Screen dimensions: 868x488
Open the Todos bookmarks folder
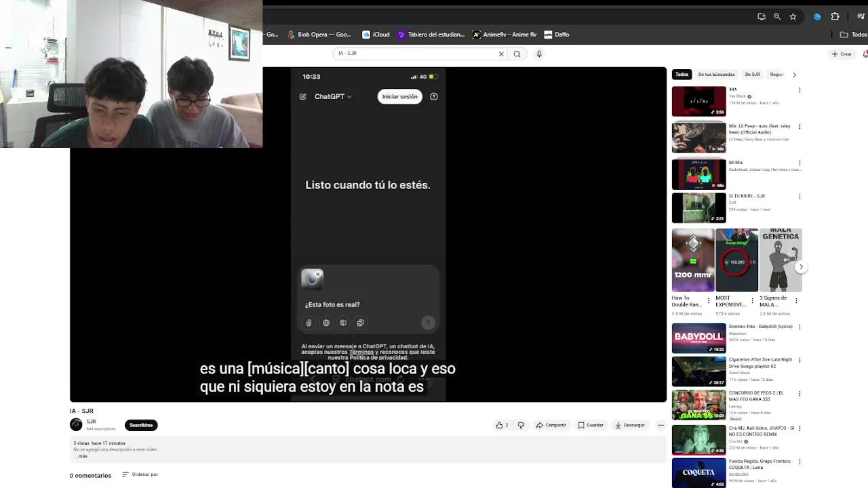pos(853,35)
